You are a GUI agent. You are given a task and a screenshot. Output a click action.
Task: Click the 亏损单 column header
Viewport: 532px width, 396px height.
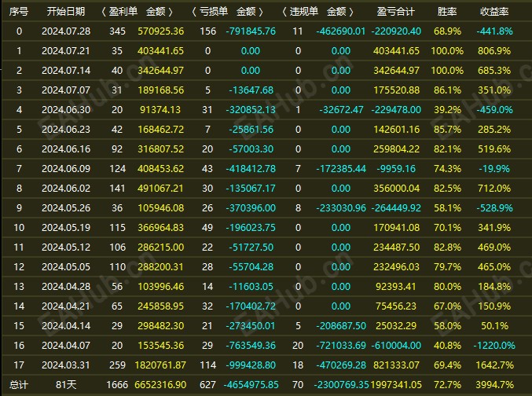[214, 12]
